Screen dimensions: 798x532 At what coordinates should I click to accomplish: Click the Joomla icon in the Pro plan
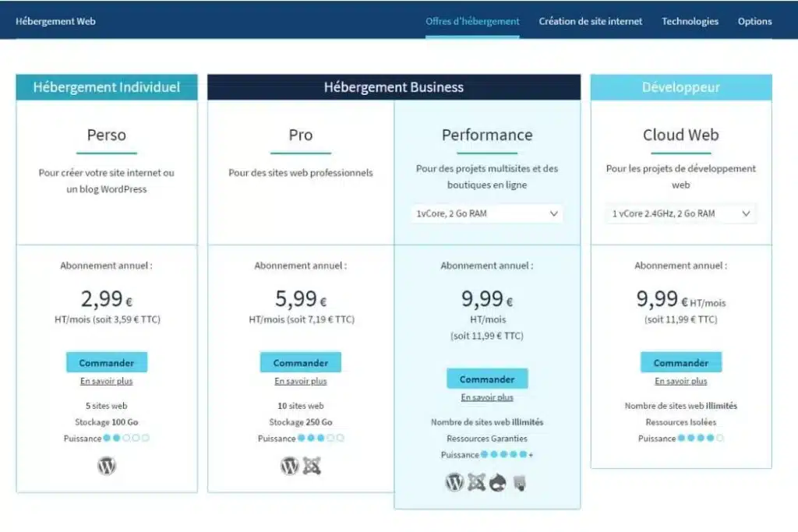click(x=312, y=465)
